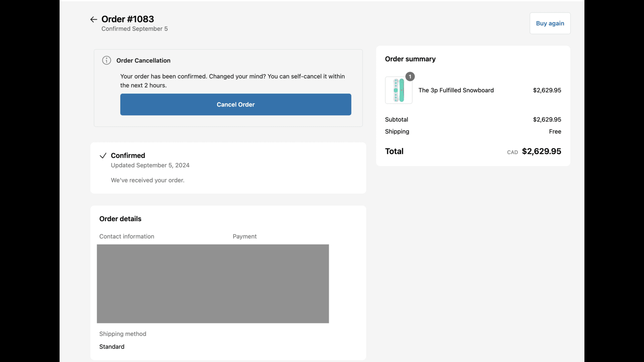Click the Order #1083 page title

pos(128,19)
